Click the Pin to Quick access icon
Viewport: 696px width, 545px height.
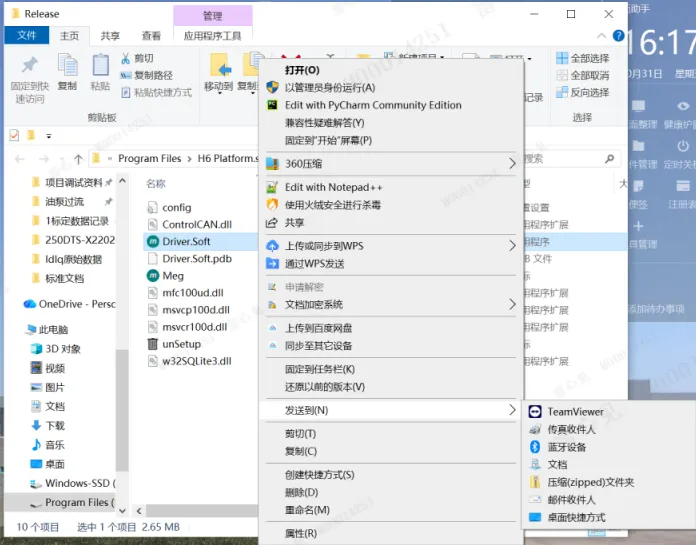click(30, 65)
